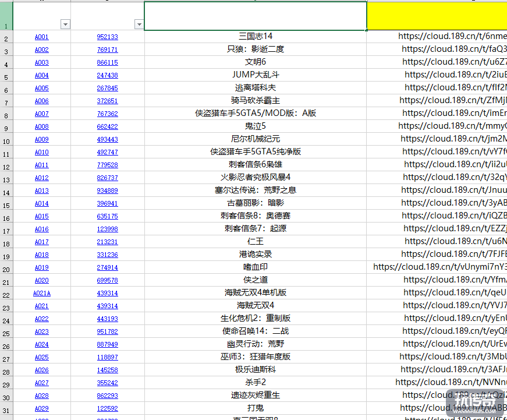Select the cell 侠之道
Image resolution: width=507 pixels, height=420 pixels.
[256, 280]
